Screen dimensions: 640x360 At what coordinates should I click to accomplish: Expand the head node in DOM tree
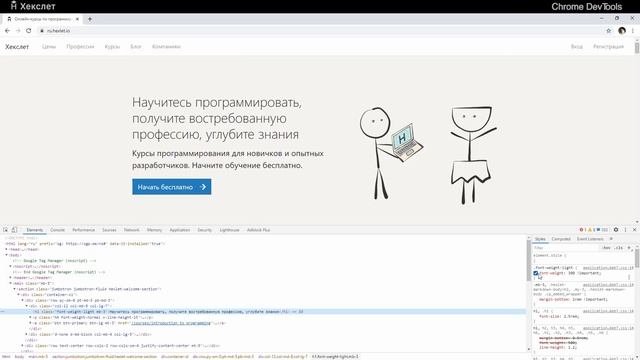point(7,249)
